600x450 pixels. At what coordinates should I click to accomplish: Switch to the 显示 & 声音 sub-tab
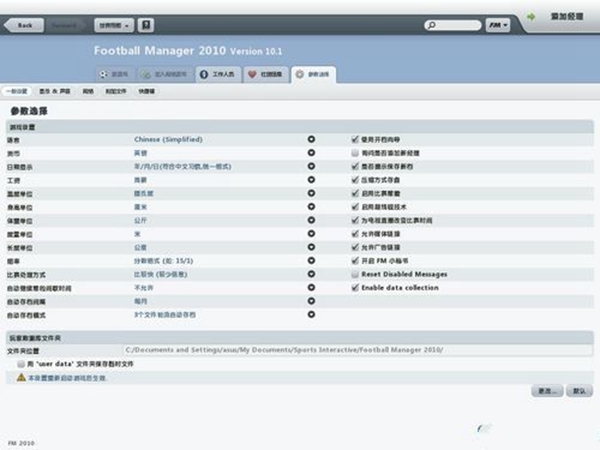tap(52, 91)
